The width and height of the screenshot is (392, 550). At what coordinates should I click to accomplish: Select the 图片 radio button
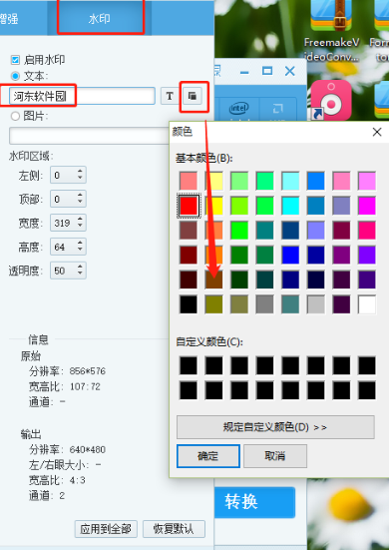(15, 116)
